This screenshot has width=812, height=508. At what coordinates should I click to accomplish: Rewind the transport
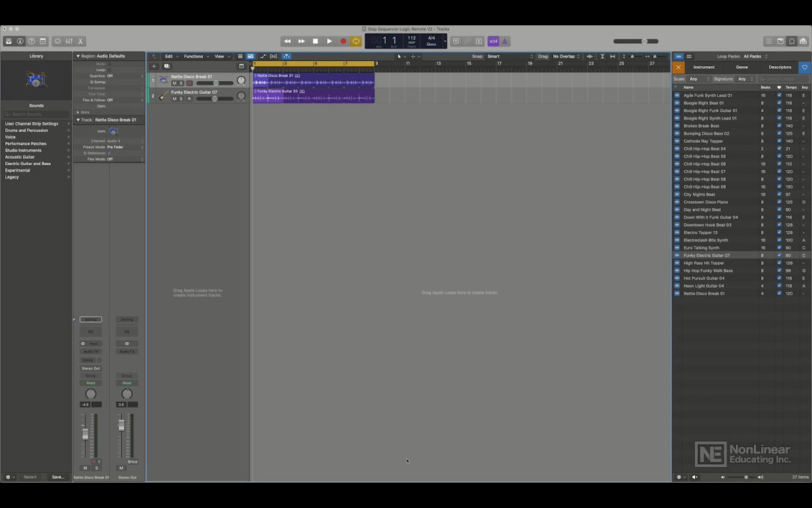click(287, 41)
